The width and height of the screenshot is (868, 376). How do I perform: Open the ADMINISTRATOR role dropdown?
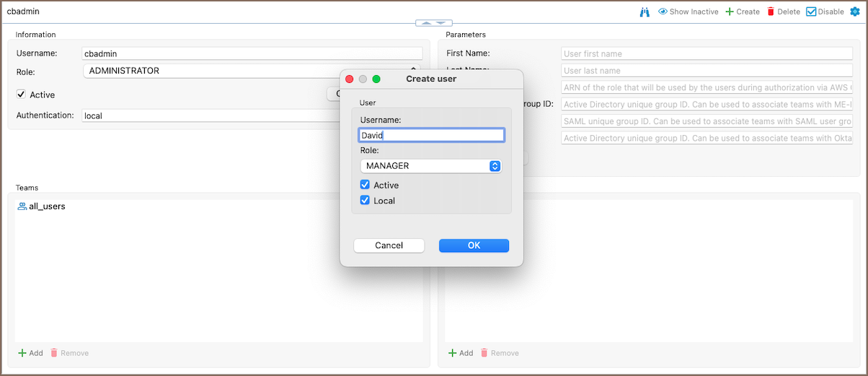[245, 71]
